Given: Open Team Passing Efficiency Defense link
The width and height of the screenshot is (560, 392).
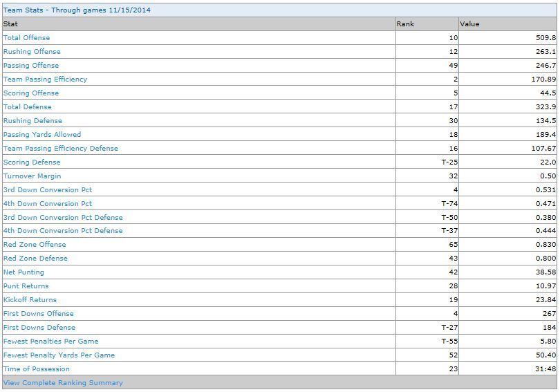Looking at the screenshot, I should (x=61, y=149).
